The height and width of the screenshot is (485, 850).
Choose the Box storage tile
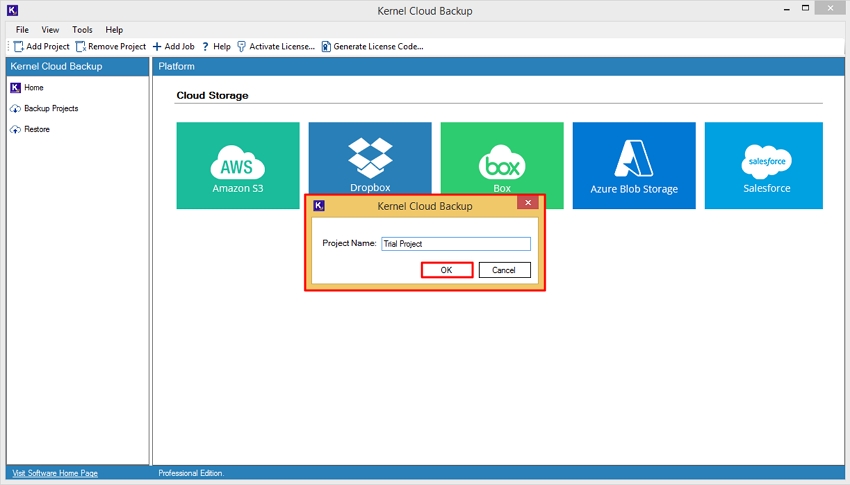[502, 158]
